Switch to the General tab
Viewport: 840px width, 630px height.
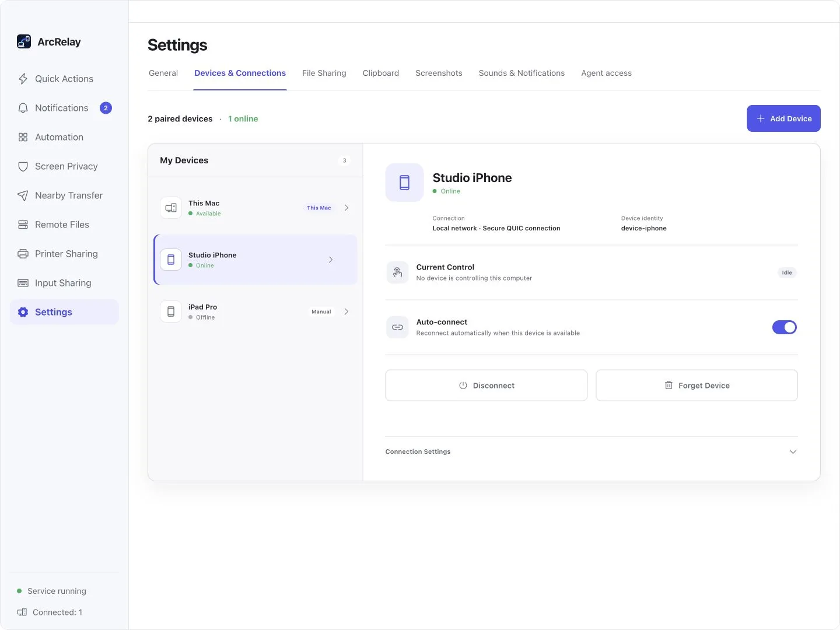[163, 73]
